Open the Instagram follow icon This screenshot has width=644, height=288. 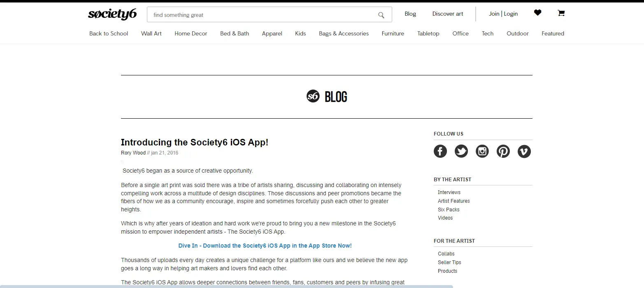pos(482,151)
